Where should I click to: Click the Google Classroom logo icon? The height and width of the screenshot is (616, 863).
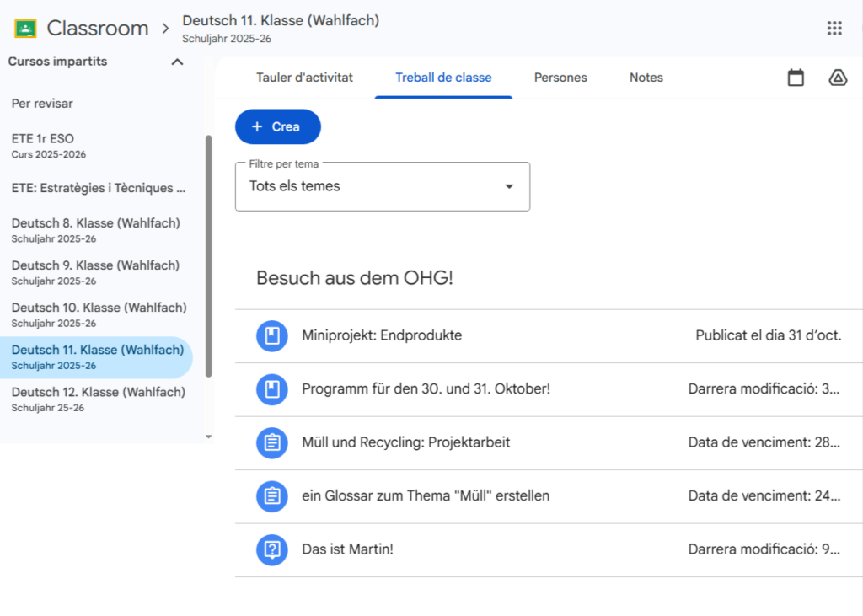click(x=25, y=29)
